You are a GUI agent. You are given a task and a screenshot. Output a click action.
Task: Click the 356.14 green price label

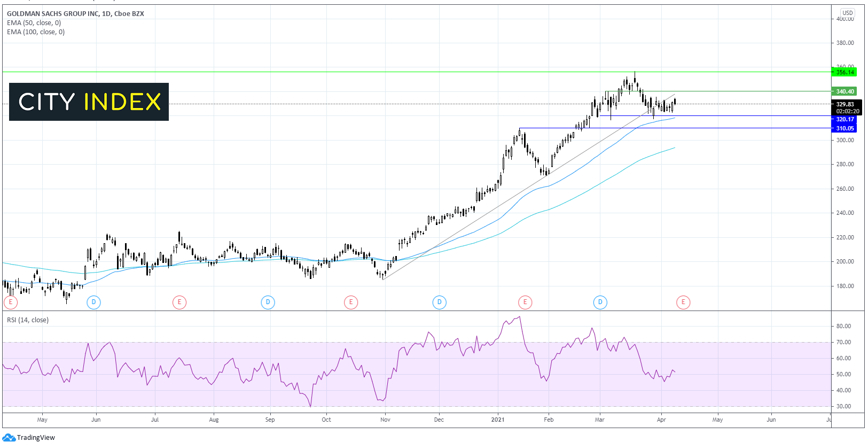point(844,72)
